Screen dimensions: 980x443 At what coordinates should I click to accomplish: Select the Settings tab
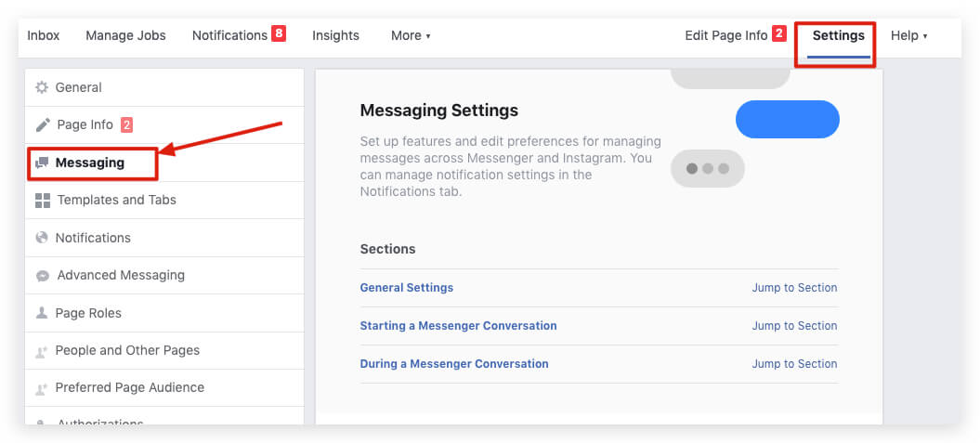(x=838, y=35)
